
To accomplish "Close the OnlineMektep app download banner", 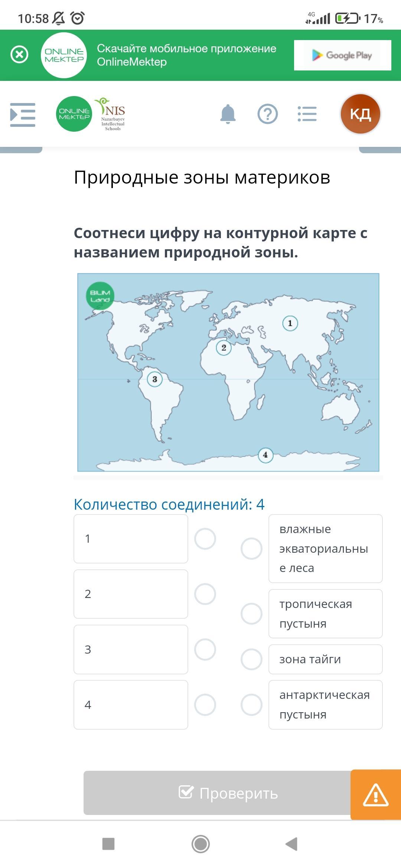I will click(19, 55).
